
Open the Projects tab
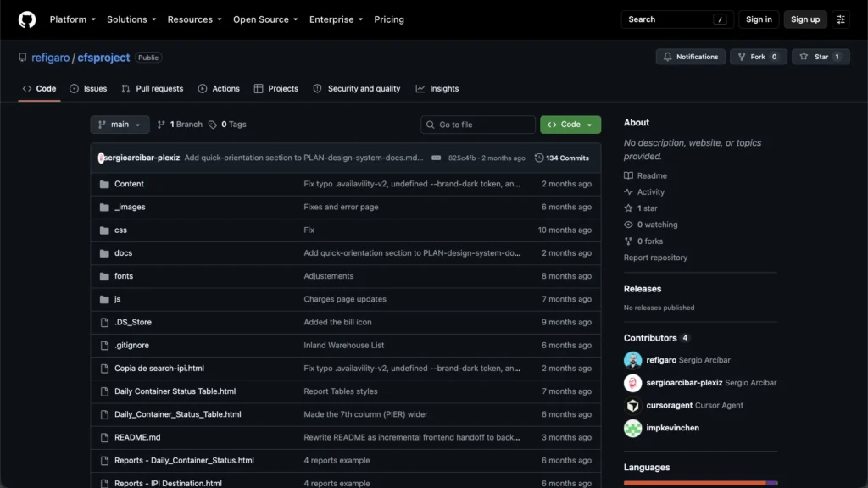pos(276,88)
